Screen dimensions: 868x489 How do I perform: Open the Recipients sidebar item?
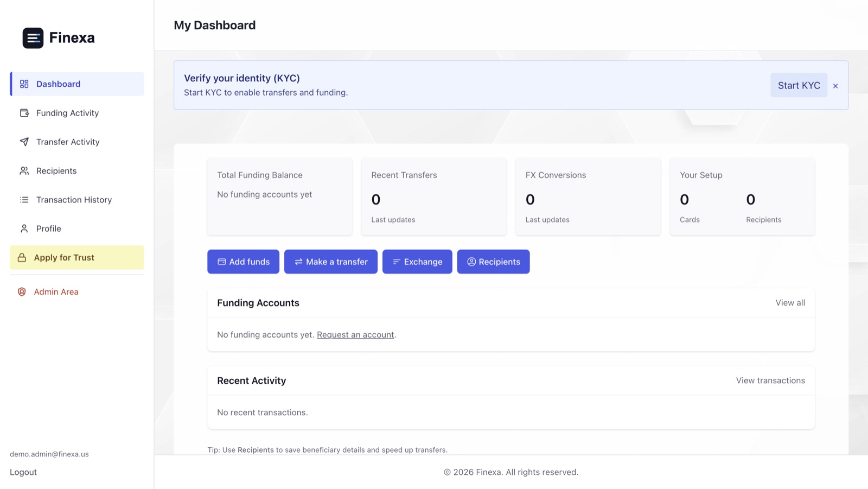pyautogui.click(x=77, y=171)
